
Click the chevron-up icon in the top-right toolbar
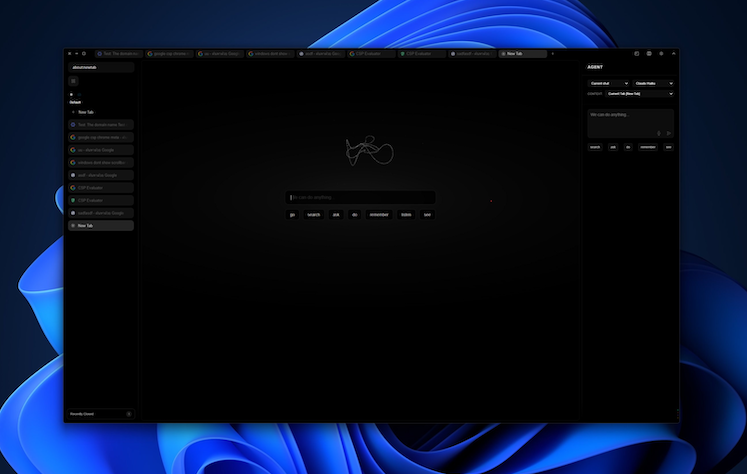[x=674, y=54]
